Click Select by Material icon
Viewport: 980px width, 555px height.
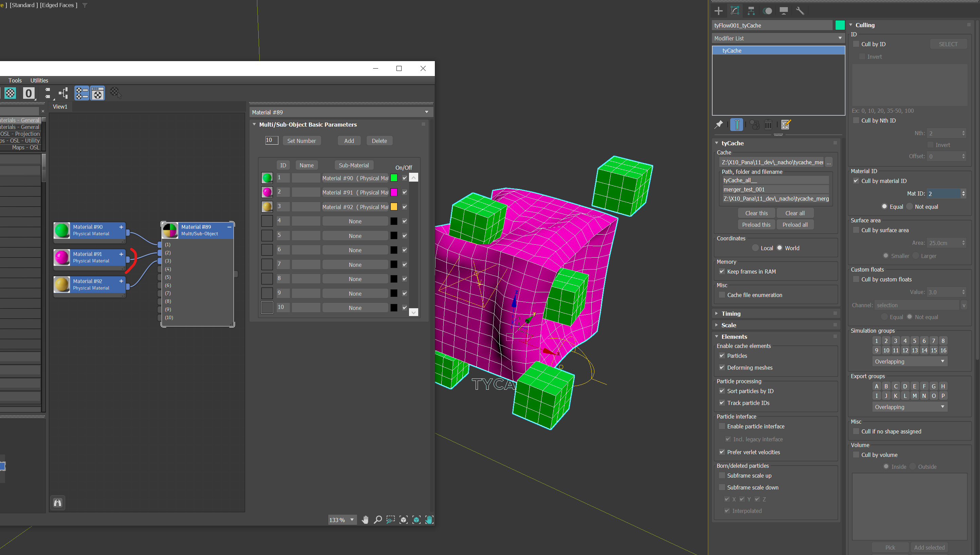pyautogui.click(x=116, y=93)
